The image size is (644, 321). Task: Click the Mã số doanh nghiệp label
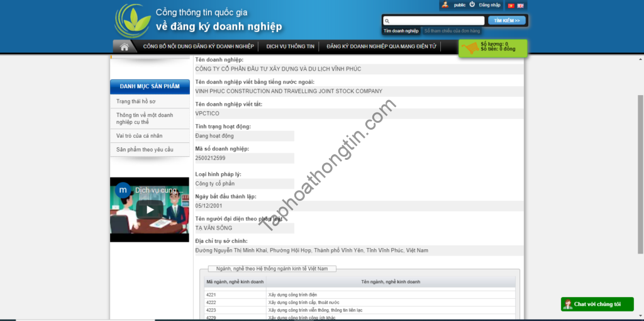[222, 149]
